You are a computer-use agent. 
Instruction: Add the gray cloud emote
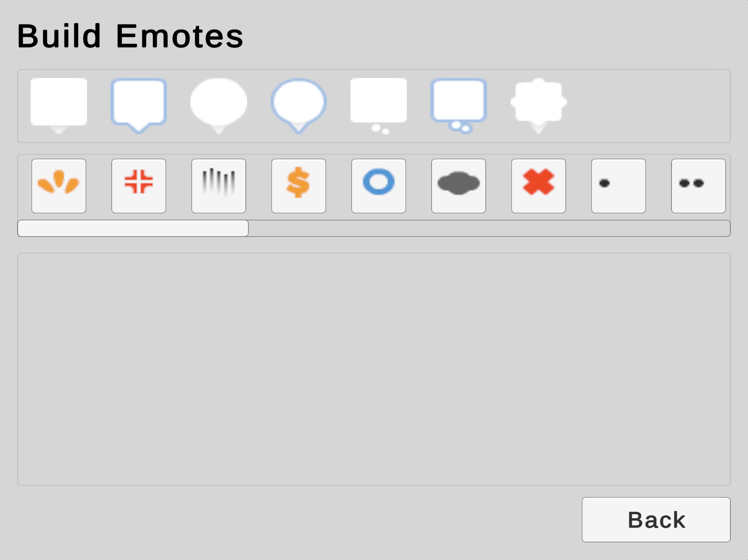click(458, 186)
